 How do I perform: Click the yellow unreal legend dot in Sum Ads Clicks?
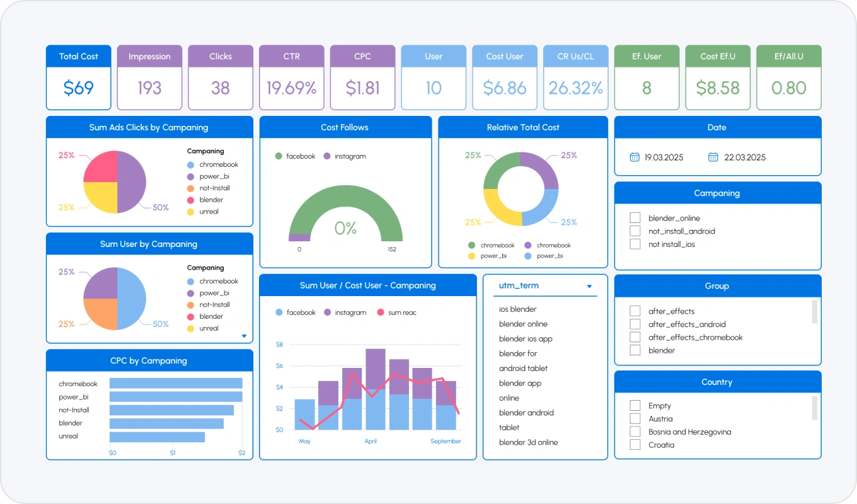tap(190, 212)
